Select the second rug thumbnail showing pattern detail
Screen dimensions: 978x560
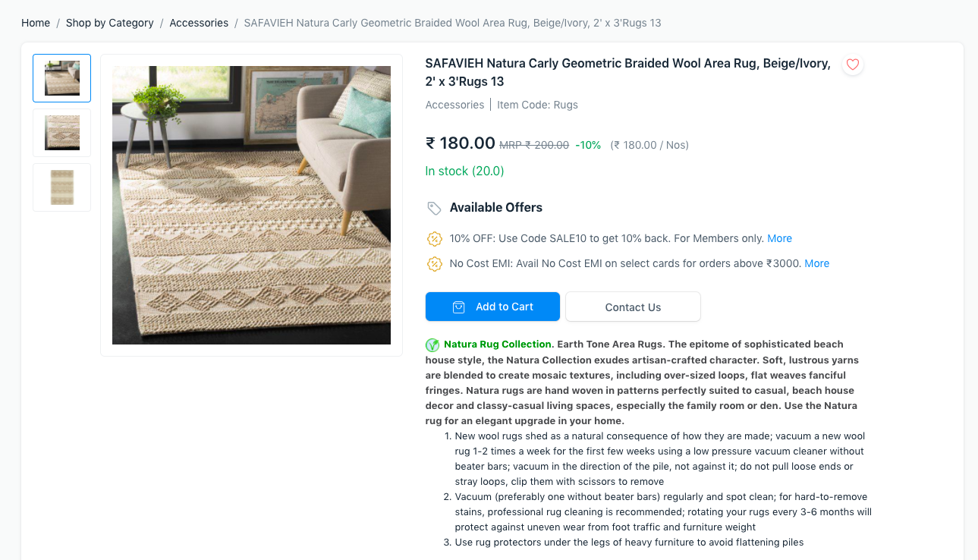(x=61, y=133)
